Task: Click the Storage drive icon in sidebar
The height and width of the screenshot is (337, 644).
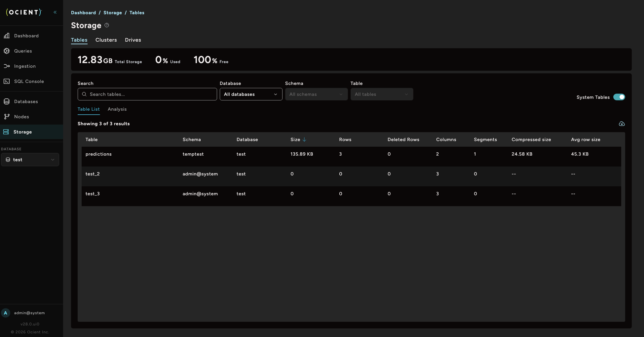Action: [6, 132]
